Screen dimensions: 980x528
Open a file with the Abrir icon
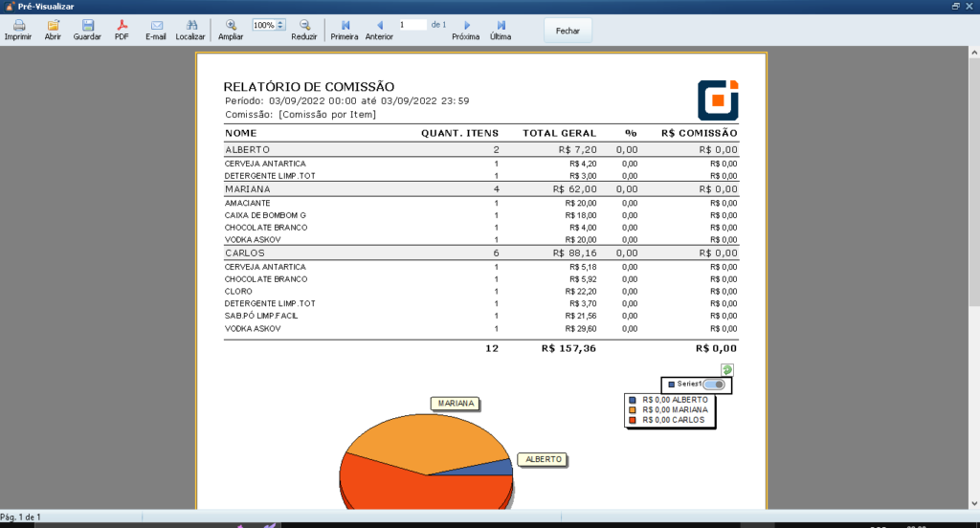pos(53,25)
